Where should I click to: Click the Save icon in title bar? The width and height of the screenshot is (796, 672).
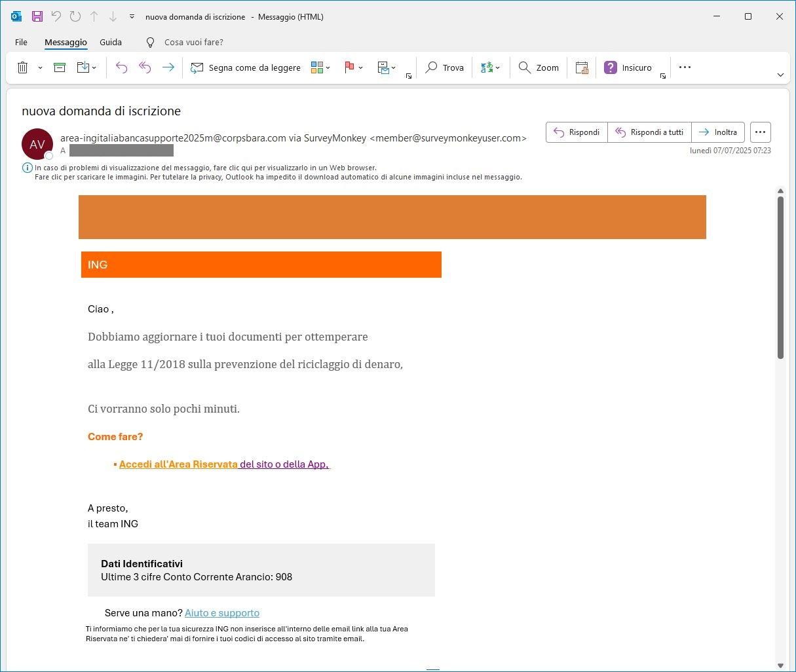(x=37, y=16)
